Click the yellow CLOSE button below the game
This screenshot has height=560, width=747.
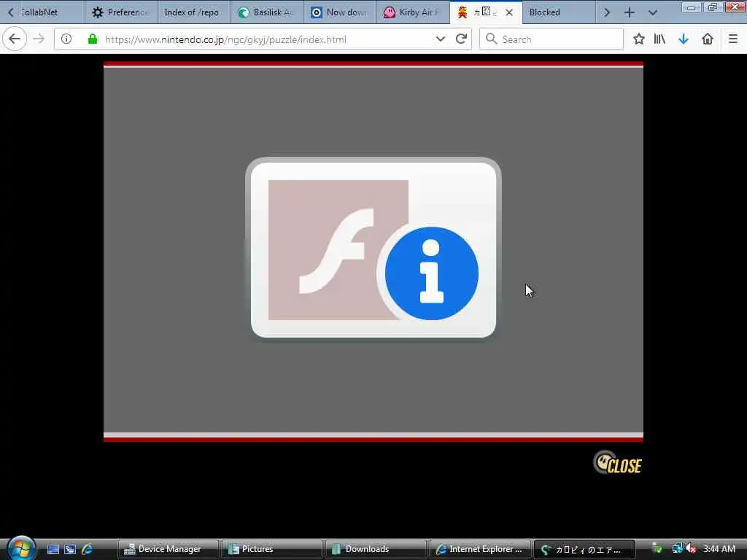tap(617, 463)
